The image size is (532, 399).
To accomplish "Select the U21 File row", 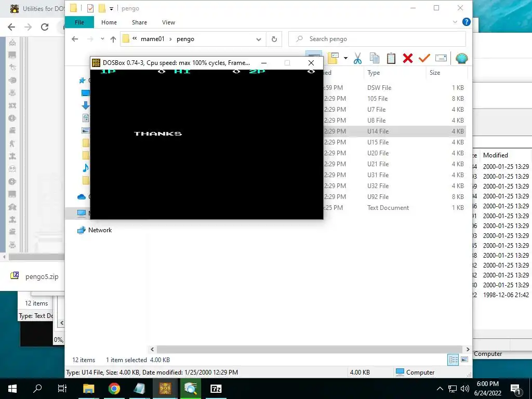I will (x=394, y=164).
